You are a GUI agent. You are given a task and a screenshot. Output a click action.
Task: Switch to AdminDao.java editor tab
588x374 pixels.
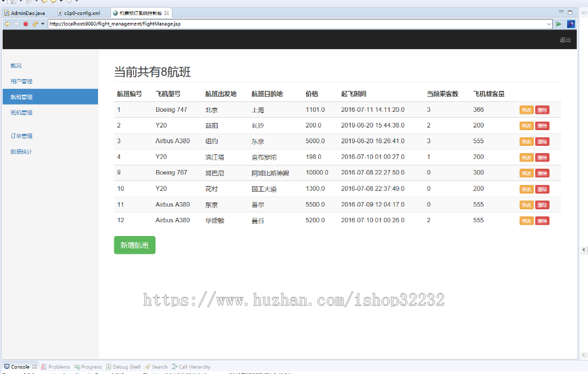pos(25,13)
